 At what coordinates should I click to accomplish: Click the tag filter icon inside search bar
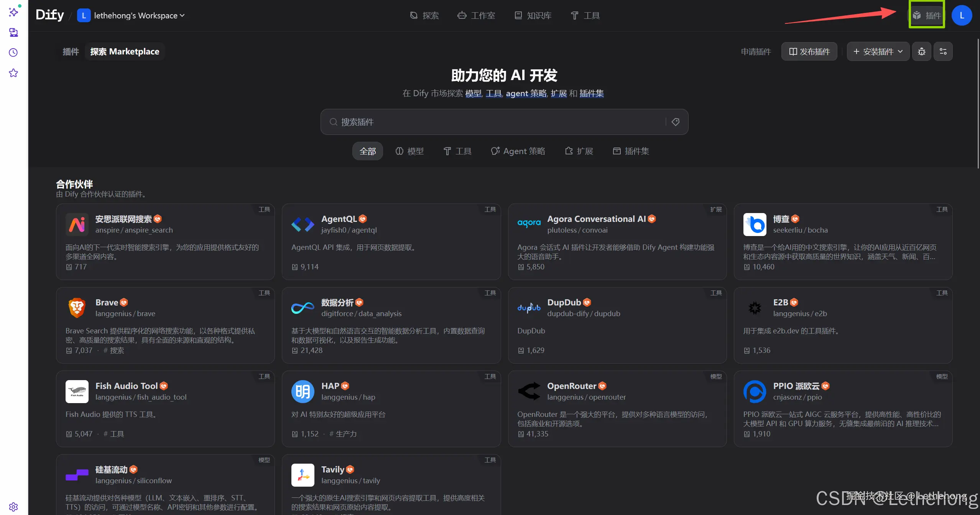tap(676, 122)
